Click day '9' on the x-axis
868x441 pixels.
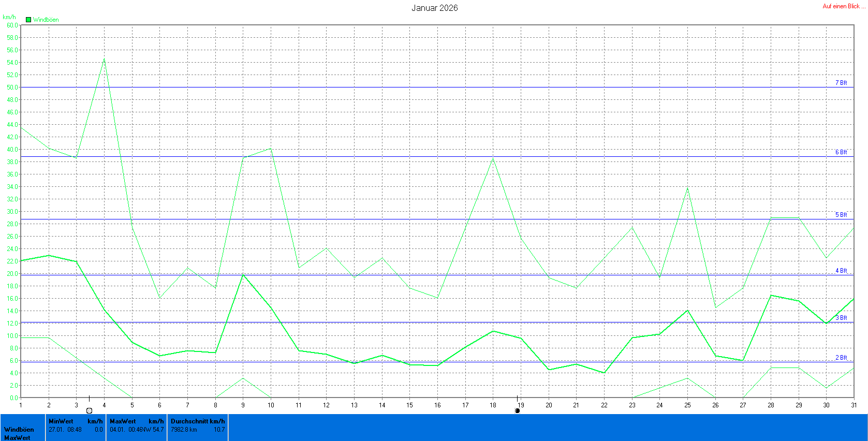[x=243, y=405]
